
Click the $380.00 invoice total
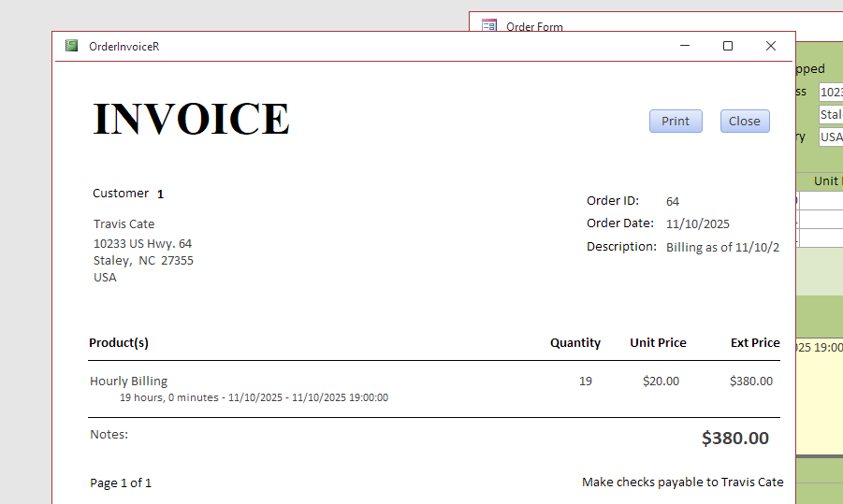pos(735,438)
